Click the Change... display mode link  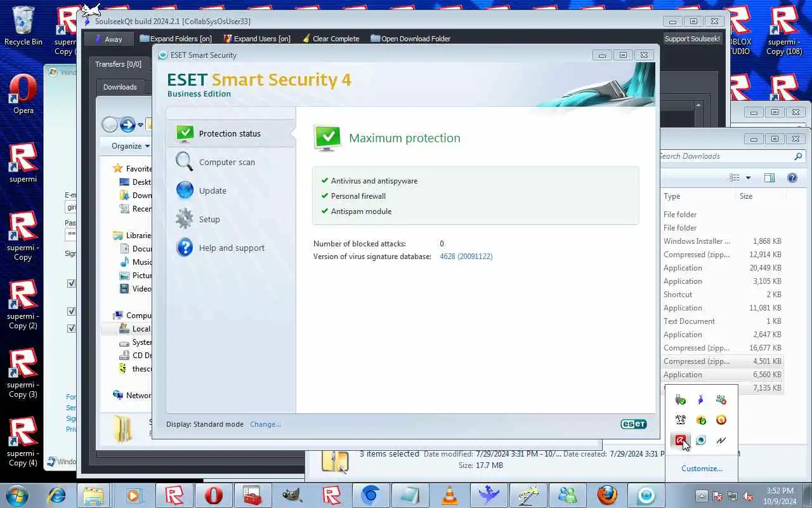click(265, 424)
